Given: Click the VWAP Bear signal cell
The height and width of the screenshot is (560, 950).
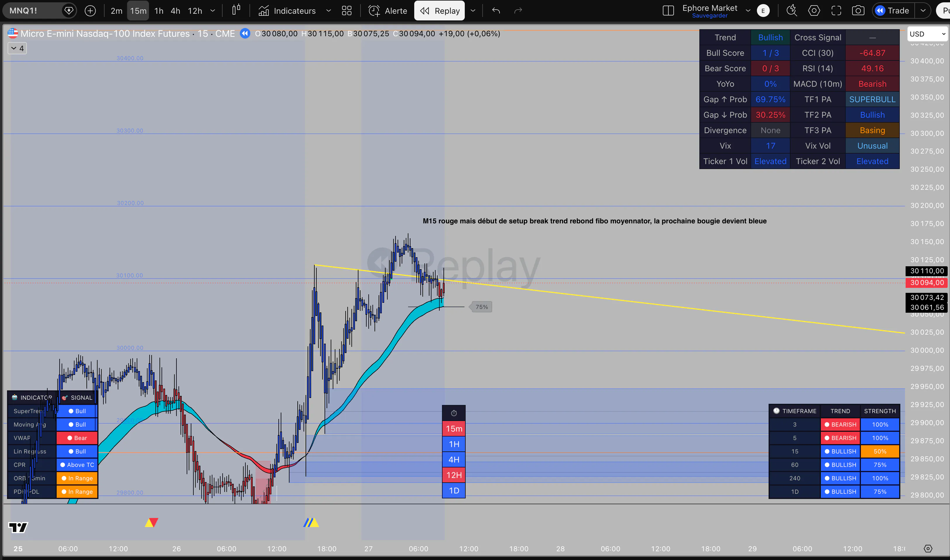Looking at the screenshot, I should (x=77, y=438).
